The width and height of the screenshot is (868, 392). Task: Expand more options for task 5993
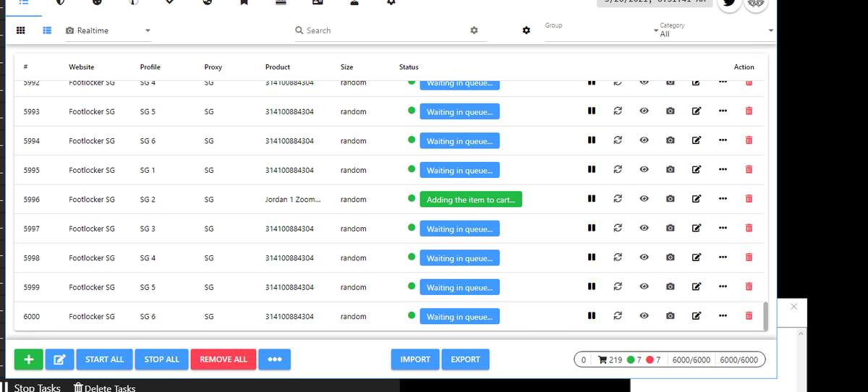(x=723, y=111)
